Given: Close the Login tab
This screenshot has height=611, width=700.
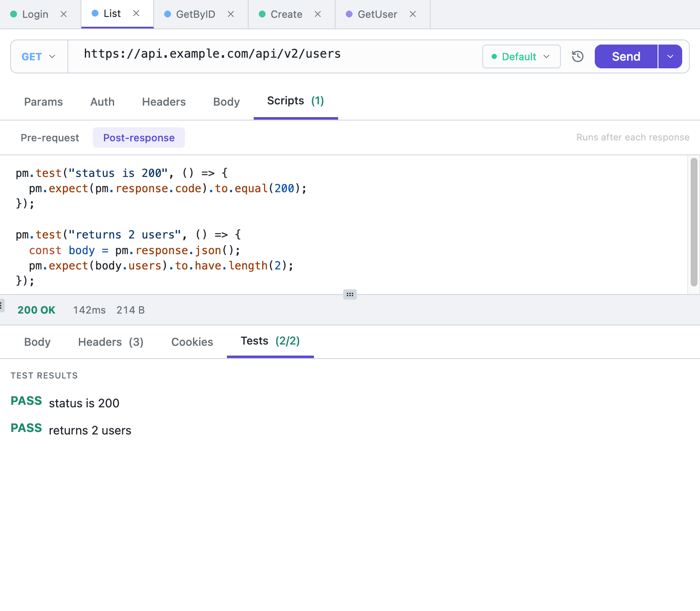Looking at the screenshot, I should point(64,14).
